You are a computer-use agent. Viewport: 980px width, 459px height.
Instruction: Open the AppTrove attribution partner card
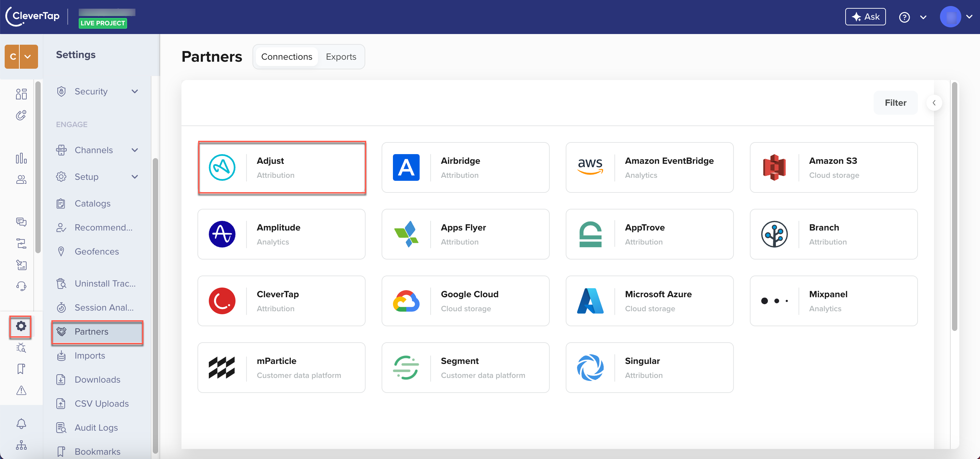coord(649,234)
